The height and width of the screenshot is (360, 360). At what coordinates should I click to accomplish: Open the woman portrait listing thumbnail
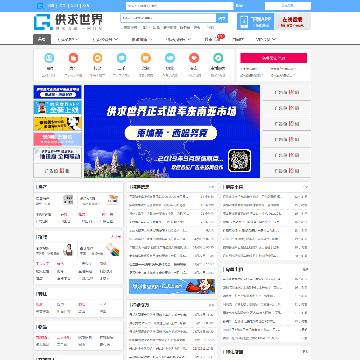tap(69, 250)
